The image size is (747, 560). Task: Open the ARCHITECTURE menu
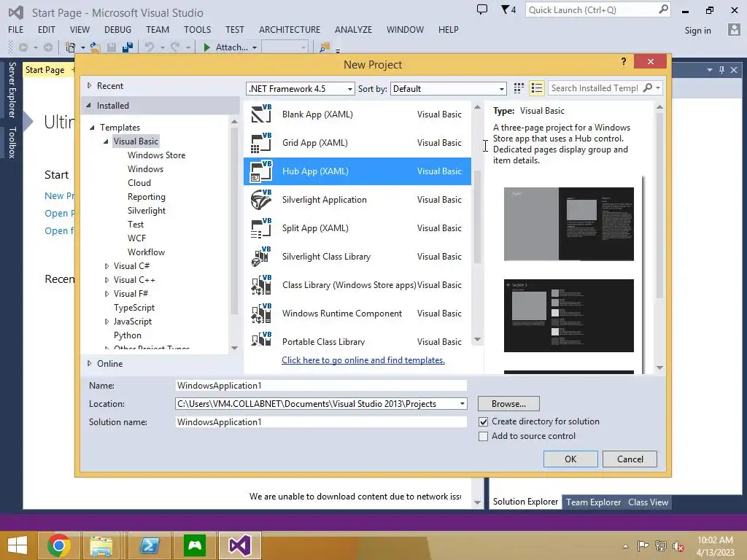click(x=290, y=29)
